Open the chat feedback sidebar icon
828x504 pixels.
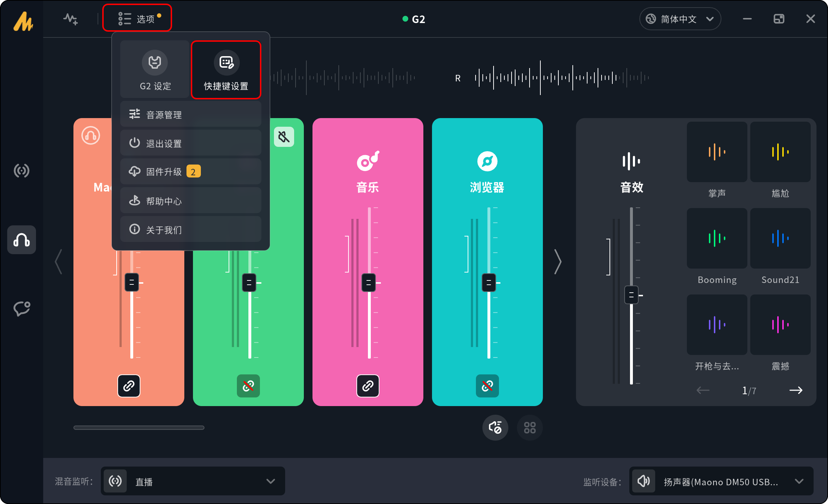click(x=22, y=309)
